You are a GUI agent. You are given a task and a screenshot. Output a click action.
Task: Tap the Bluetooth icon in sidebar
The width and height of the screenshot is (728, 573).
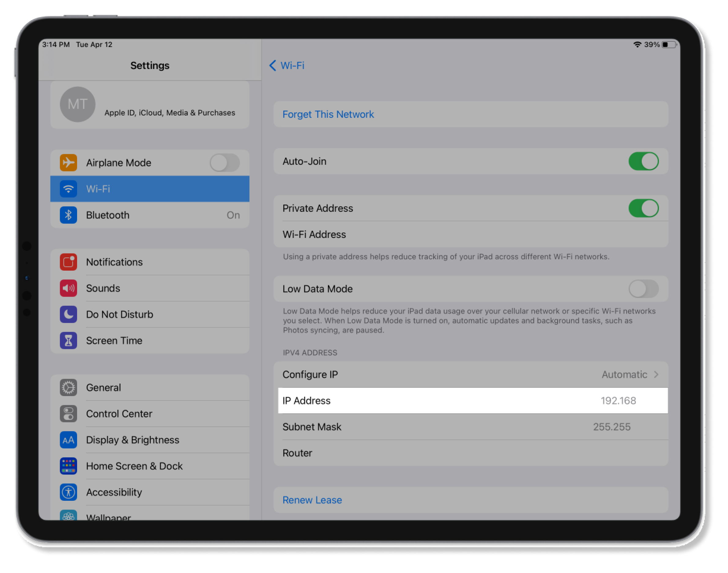tap(69, 215)
